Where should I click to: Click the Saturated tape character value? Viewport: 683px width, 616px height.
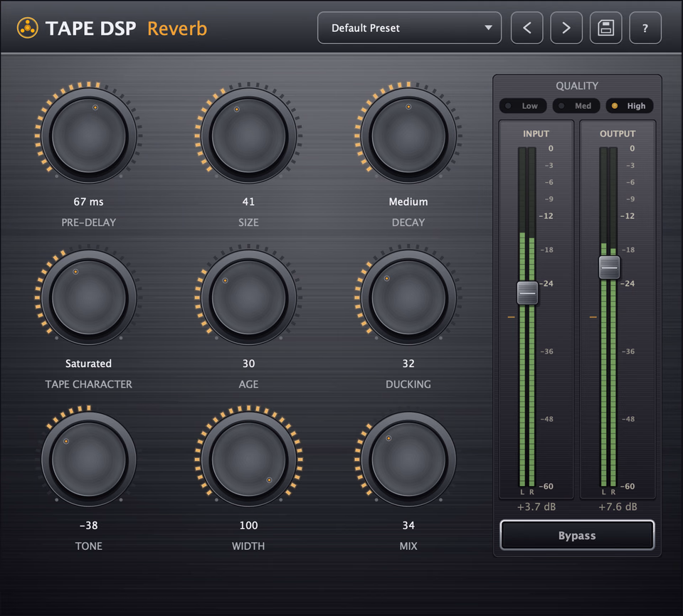click(88, 363)
